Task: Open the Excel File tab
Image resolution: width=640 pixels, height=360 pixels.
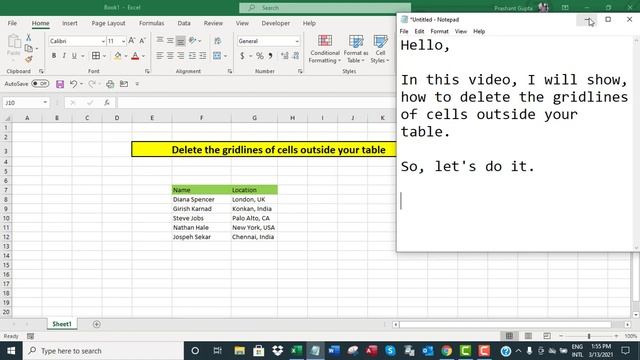Action: pyautogui.click(x=12, y=23)
